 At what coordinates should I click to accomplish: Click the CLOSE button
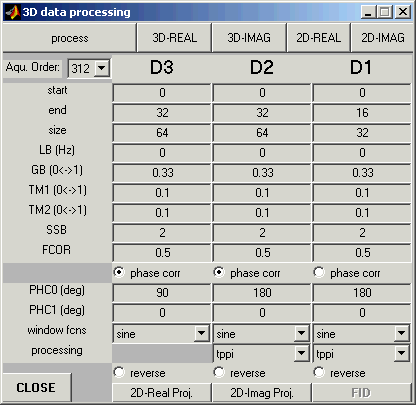point(37,387)
